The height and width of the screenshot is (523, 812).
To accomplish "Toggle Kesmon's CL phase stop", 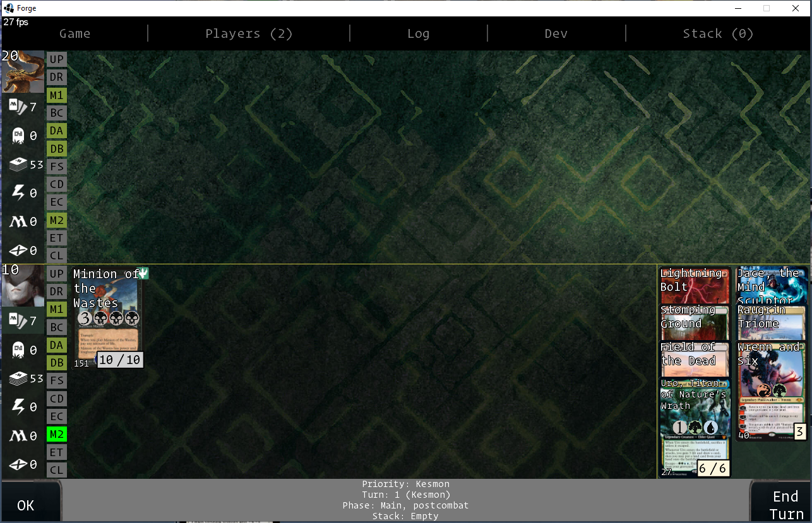I will pyautogui.click(x=57, y=470).
